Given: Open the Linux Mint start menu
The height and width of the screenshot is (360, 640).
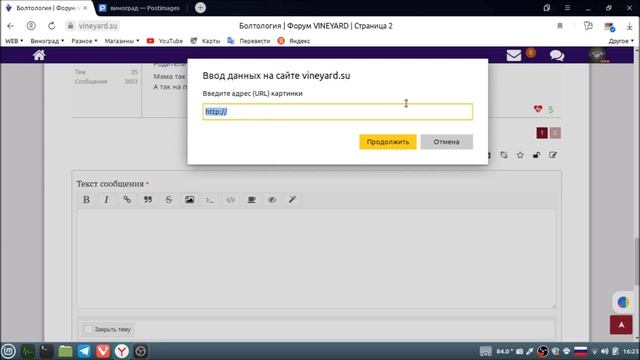Looking at the screenshot, I should click(9, 351).
